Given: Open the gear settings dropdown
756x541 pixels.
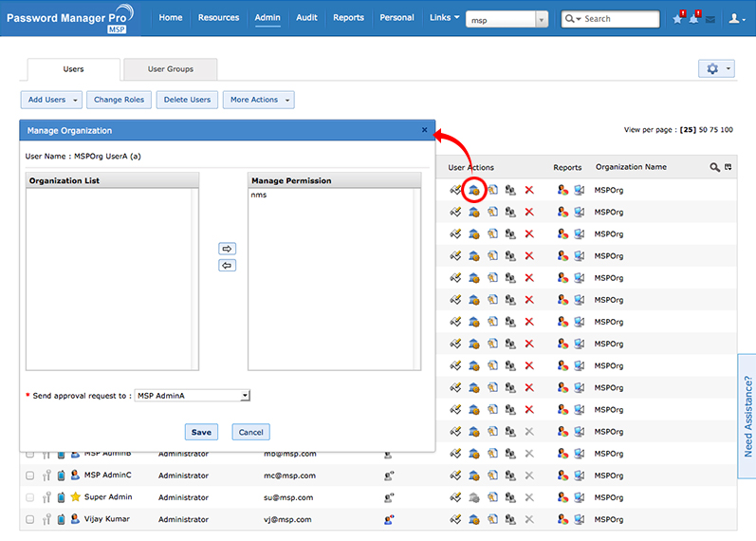Looking at the screenshot, I should pos(716,68).
